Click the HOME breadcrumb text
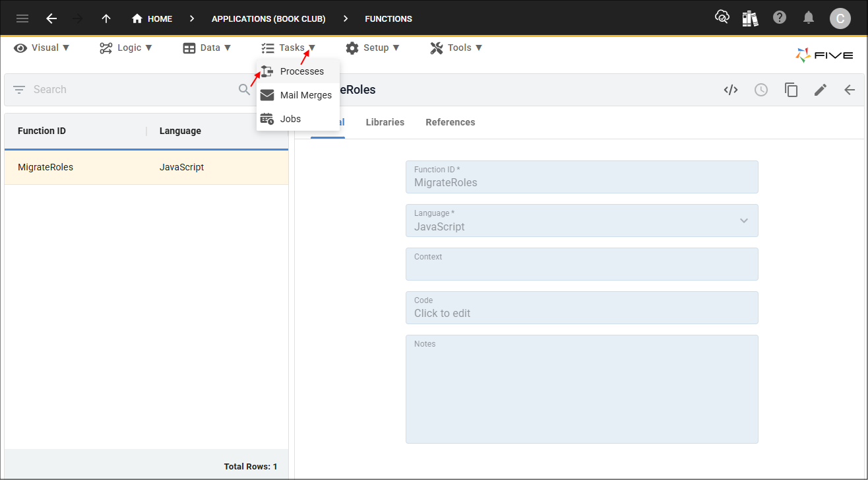Viewport: 868px width, 480px height. (x=160, y=18)
